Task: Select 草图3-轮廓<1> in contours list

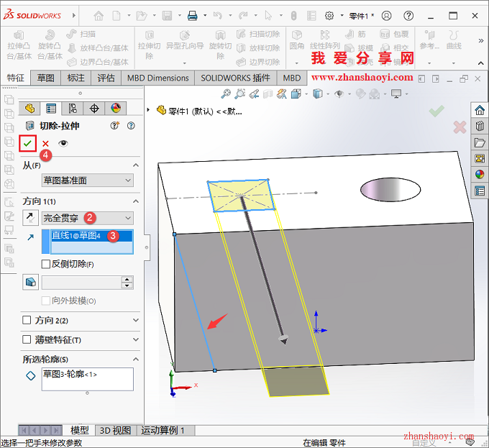Action: [70, 374]
